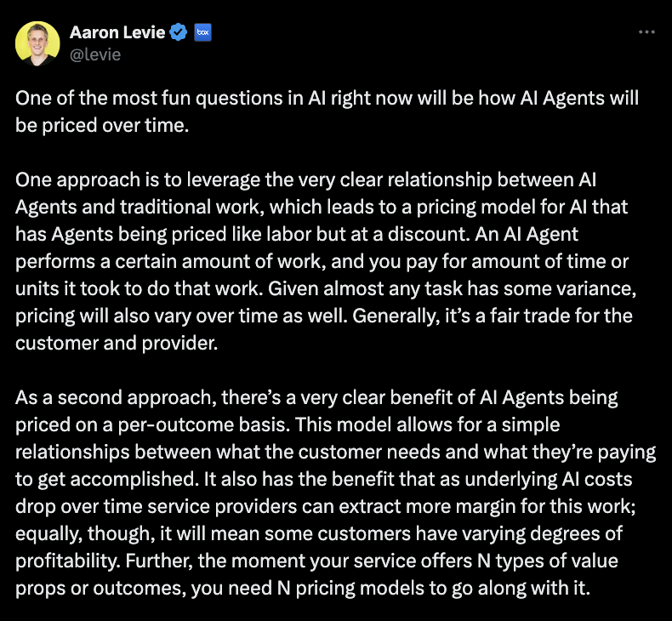Click the words 'traditional work,' in the second paragraph
Viewport: 672px width, 621px height.
click(192, 207)
